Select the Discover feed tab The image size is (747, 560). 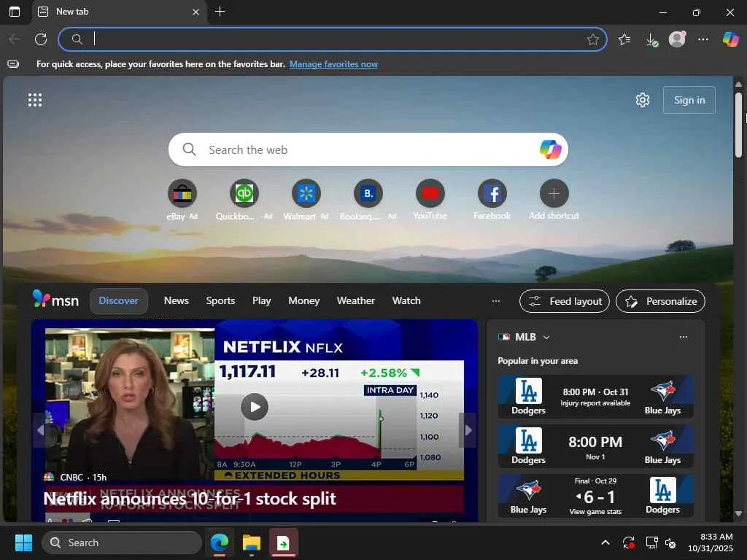coord(119,301)
